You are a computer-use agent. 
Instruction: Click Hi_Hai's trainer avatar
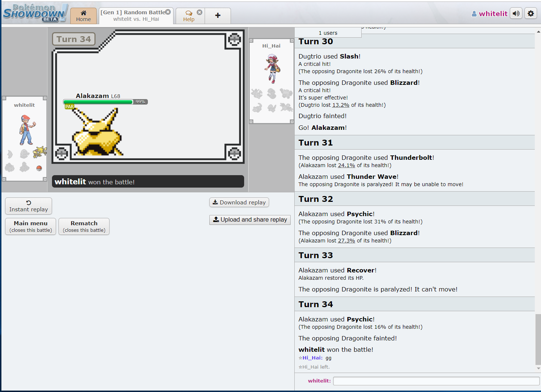pyautogui.click(x=272, y=69)
